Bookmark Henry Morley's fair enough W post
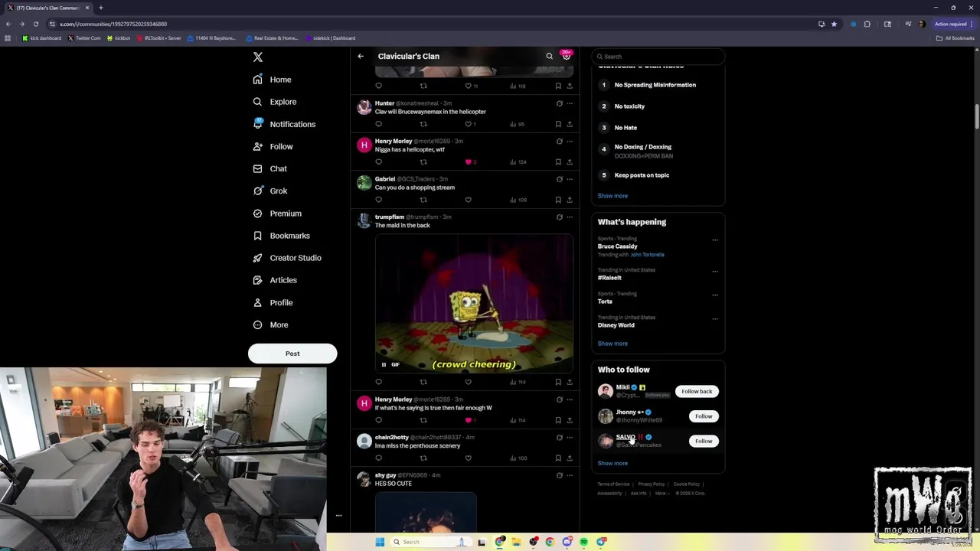This screenshot has height=551, width=980. 558,420
